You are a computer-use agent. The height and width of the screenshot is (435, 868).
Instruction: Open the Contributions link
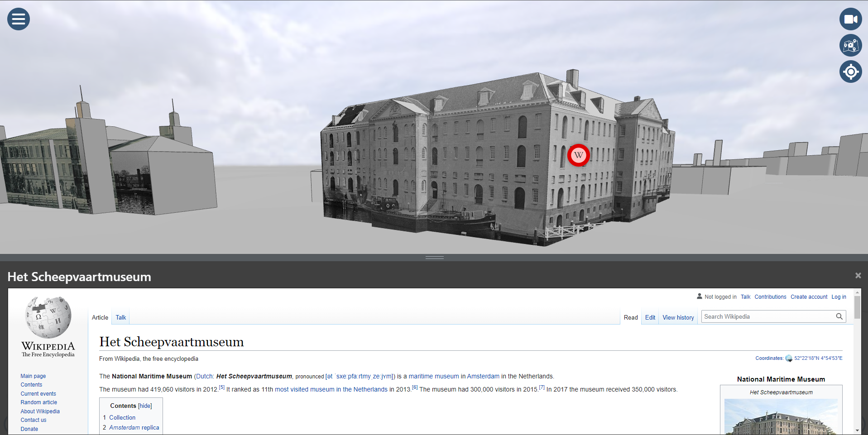770,297
